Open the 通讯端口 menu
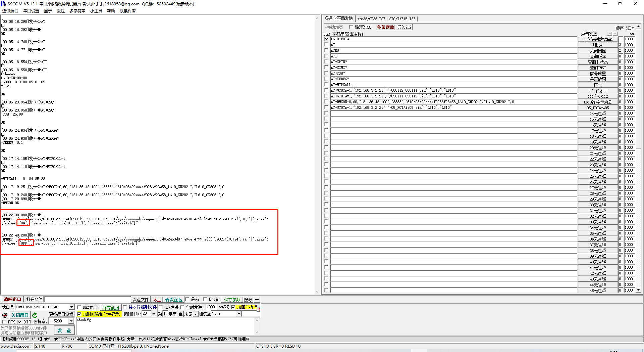The width and height of the screenshot is (644, 352). [10, 11]
